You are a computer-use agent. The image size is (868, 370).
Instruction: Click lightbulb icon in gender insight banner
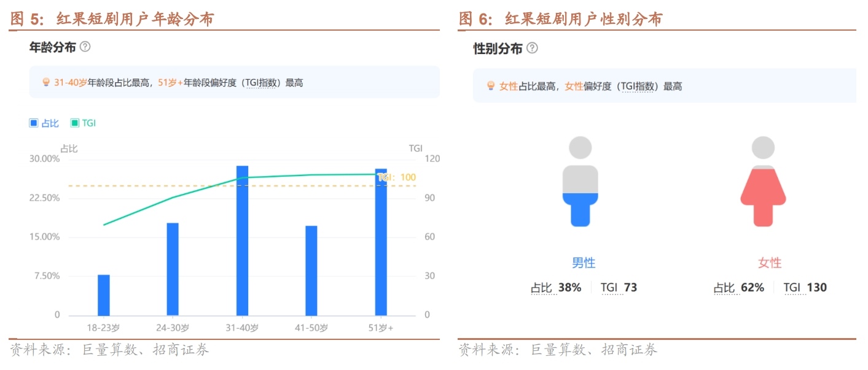click(490, 87)
